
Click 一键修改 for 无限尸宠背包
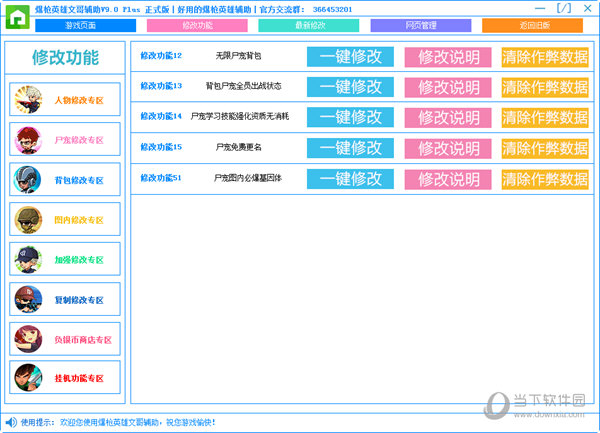pos(350,57)
